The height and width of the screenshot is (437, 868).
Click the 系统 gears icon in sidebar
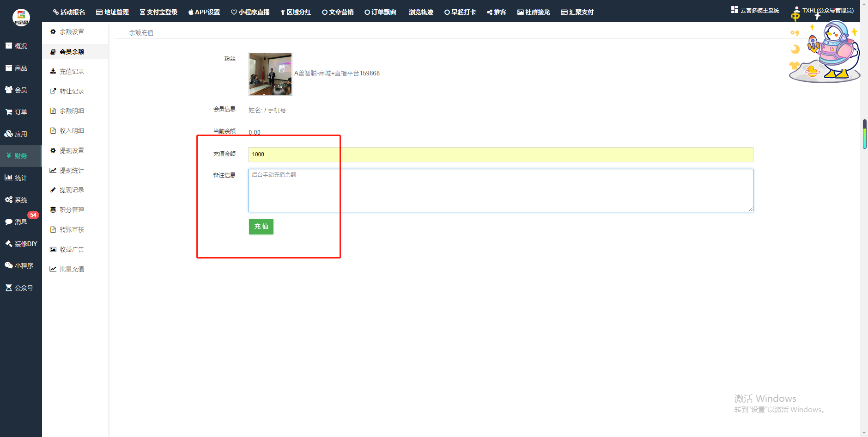[9, 200]
